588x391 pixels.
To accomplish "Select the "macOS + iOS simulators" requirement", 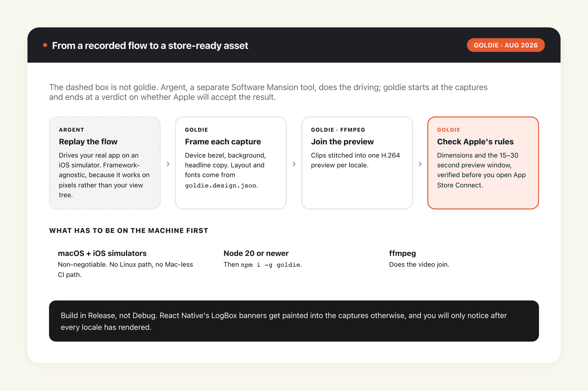I will click(x=102, y=253).
